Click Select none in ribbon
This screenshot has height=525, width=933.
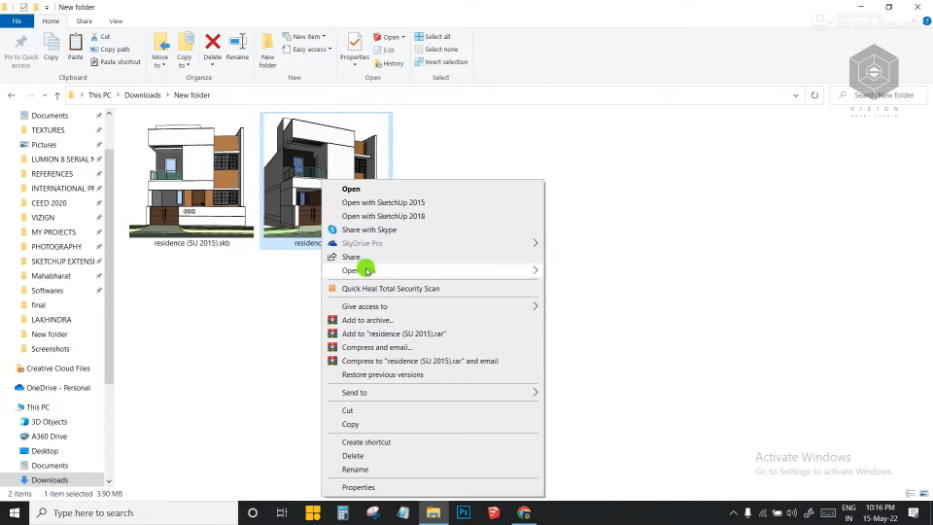tap(436, 49)
